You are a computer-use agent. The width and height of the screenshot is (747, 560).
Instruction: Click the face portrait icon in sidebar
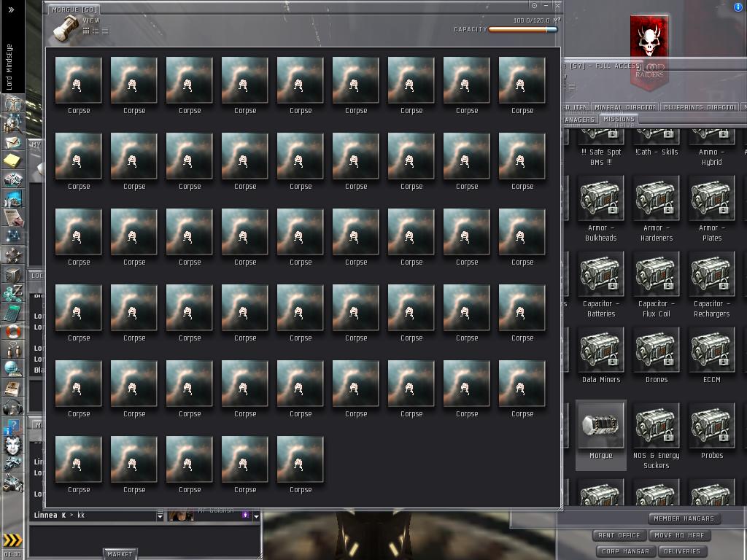(x=13, y=444)
